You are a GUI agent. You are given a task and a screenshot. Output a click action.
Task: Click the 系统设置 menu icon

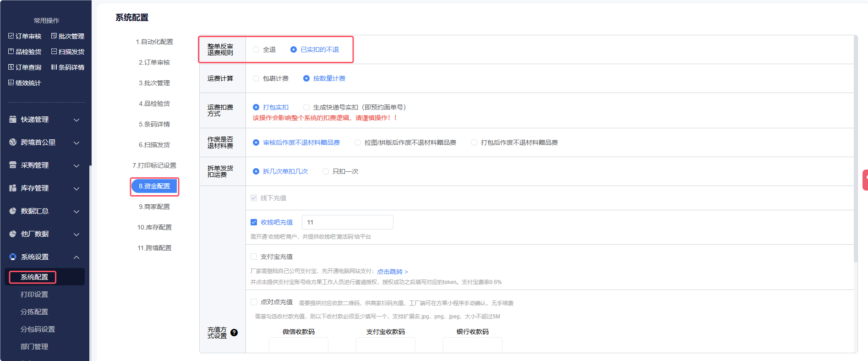click(x=13, y=257)
